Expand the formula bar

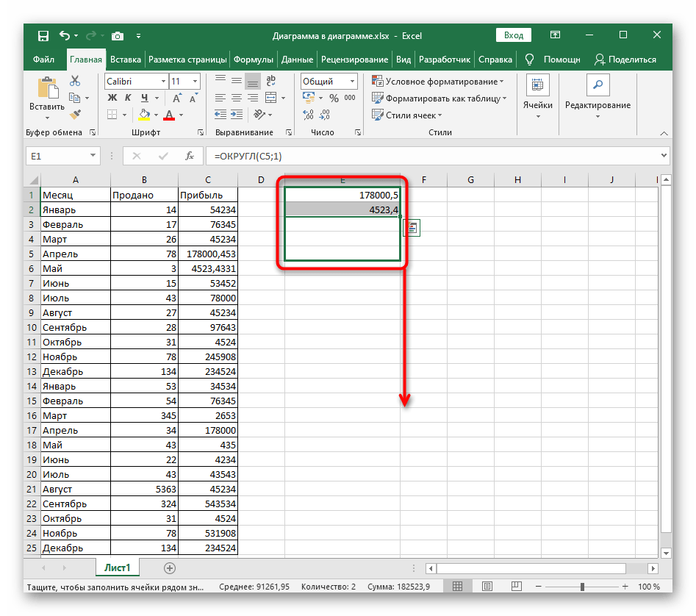664,155
